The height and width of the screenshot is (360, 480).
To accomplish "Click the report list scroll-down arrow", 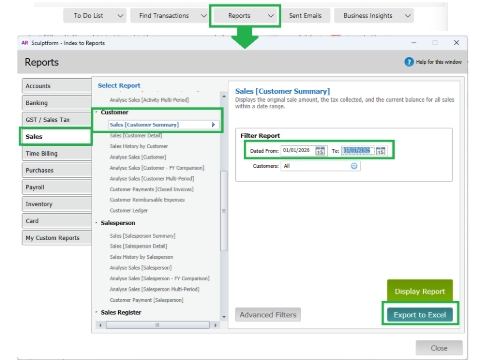I will pos(224,317).
